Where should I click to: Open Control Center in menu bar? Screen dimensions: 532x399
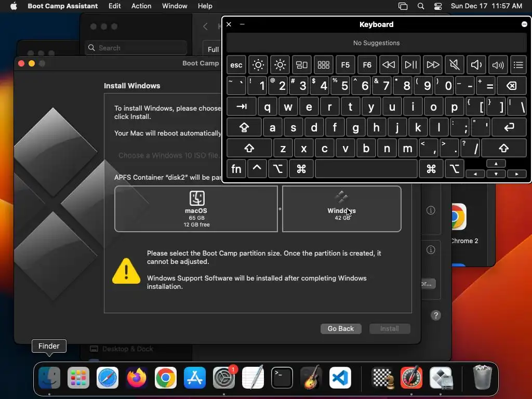click(437, 6)
